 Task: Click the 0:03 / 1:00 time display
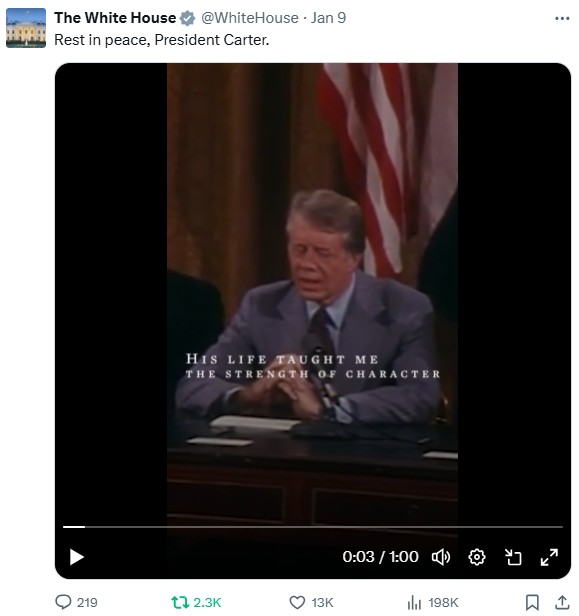coord(380,557)
